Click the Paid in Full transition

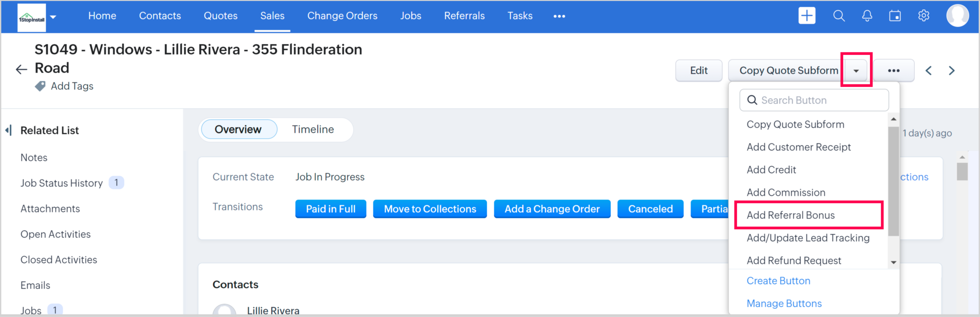330,209
